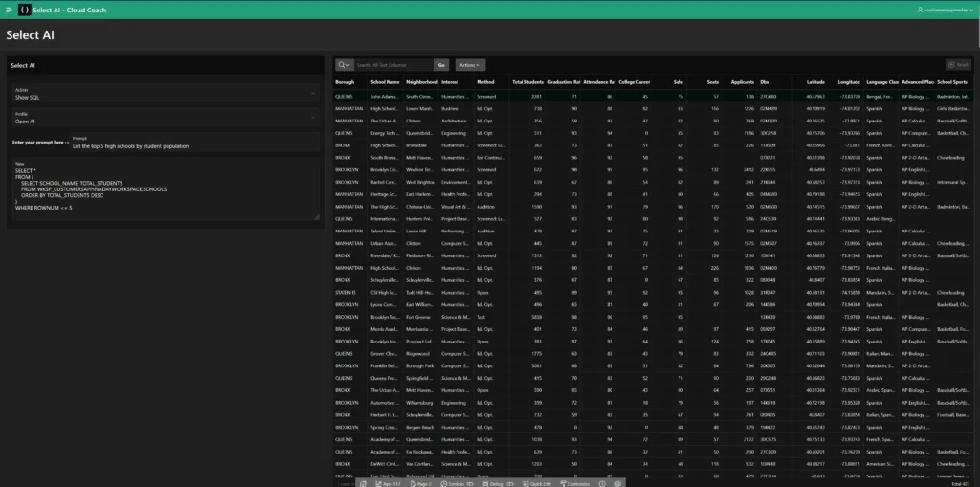Click the Borough column header
The image size is (980, 487).
pyautogui.click(x=344, y=82)
